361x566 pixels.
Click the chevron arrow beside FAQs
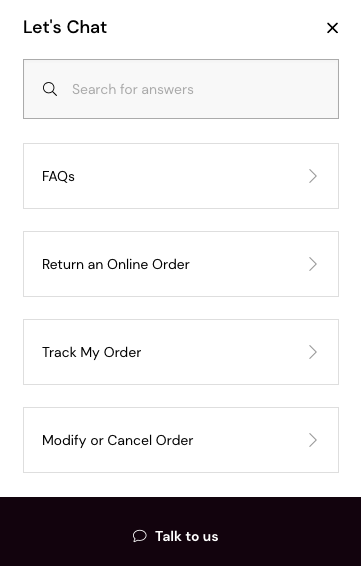pos(313,176)
